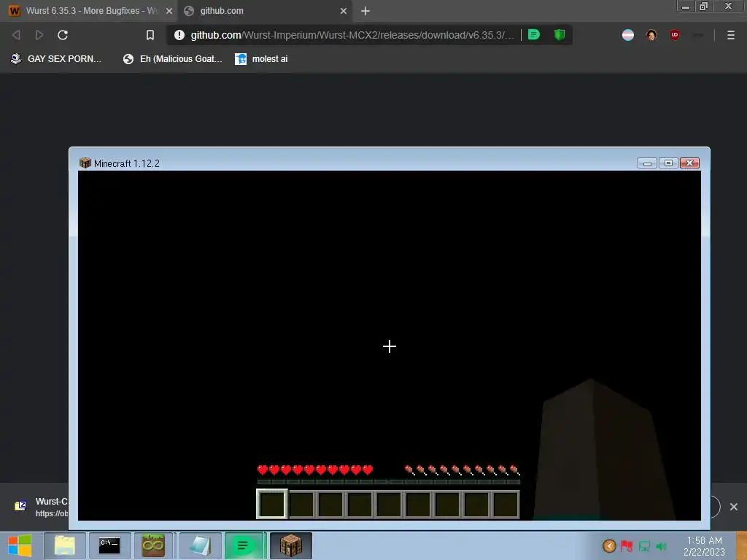The image size is (747, 560).
Task: Focus the github.com address bar URL
Action: point(352,35)
